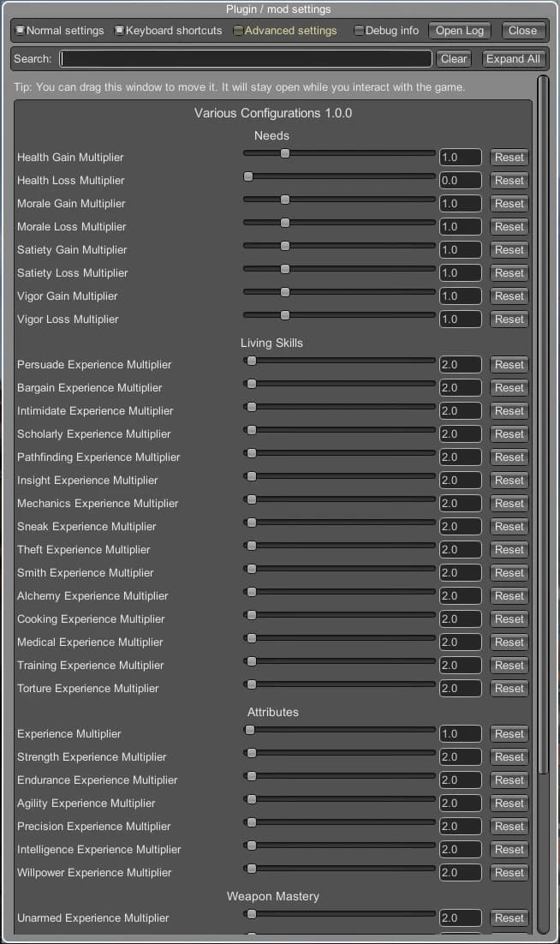Toggle the Keyboard shortcuts checkbox
The width and height of the screenshot is (560, 944).
tap(120, 30)
